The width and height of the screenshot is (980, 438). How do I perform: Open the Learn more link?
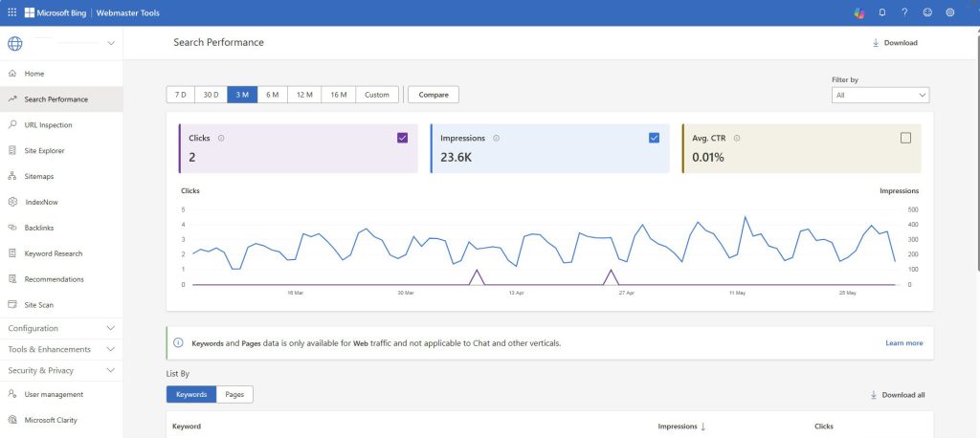pos(903,342)
